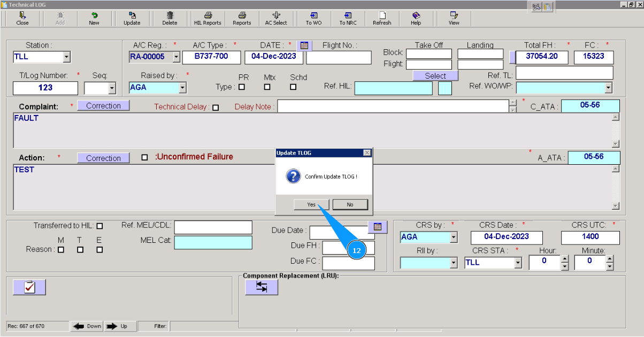This screenshot has height=337, width=644.
Task: Click the To NRC toolbar icon
Action: point(348,18)
